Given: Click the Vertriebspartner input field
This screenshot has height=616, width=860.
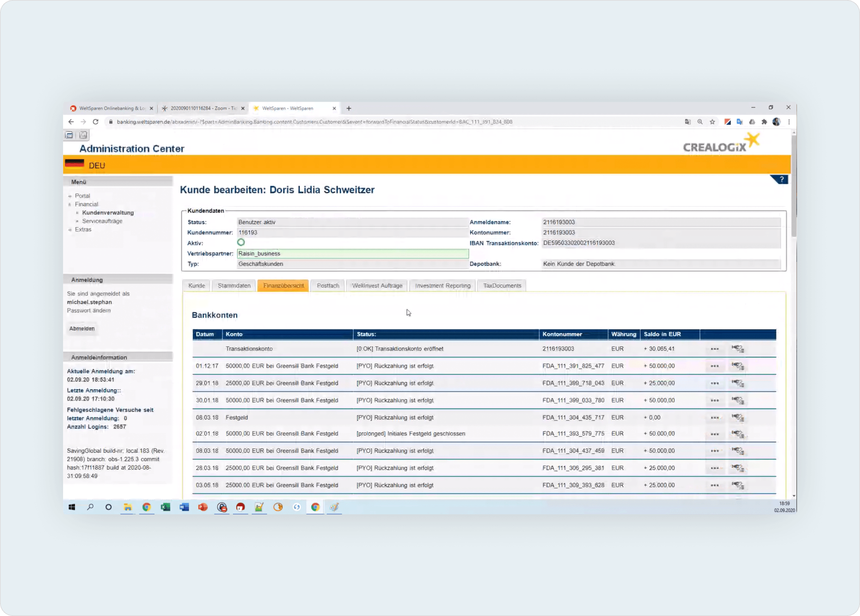Looking at the screenshot, I should pyautogui.click(x=353, y=254).
